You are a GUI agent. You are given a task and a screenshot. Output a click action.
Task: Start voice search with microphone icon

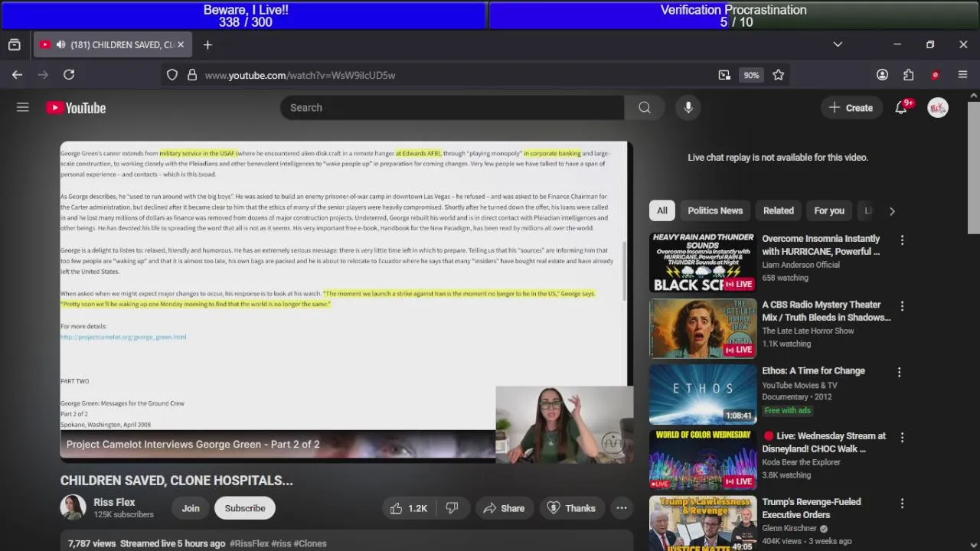tap(688, 108)
